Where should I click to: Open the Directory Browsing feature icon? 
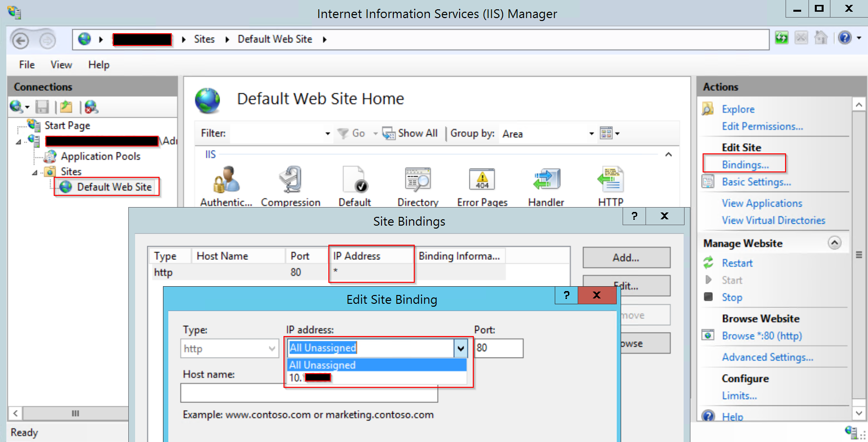[x=418, y=179]
